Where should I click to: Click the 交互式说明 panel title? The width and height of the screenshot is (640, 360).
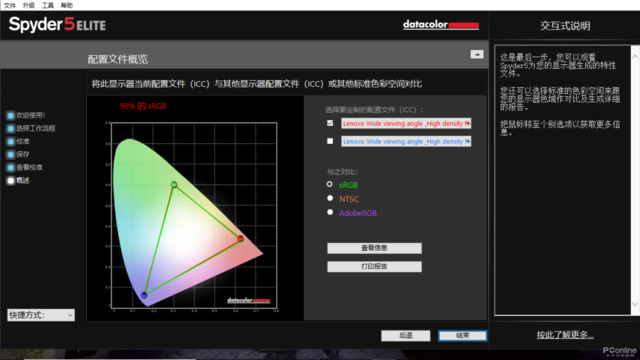(x=565, y=26)
